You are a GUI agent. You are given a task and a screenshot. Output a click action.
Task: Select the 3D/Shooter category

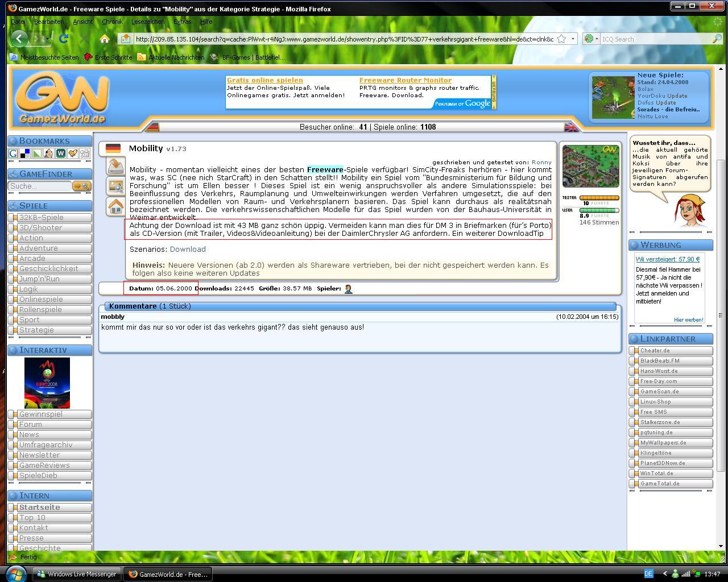51,228
